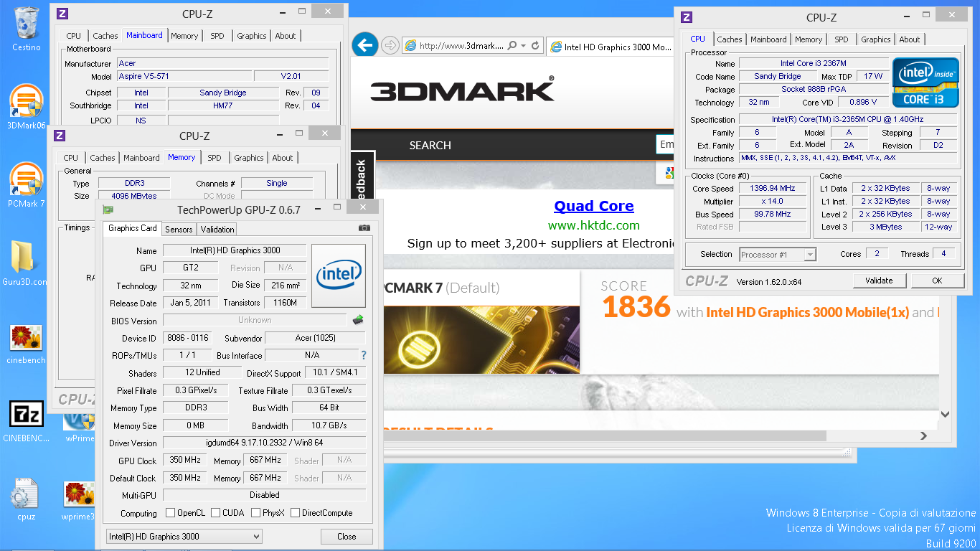Click the Z icon of CPU-Z Mainboard window
The width and height of the screenshot is (980, 551).
62,14
